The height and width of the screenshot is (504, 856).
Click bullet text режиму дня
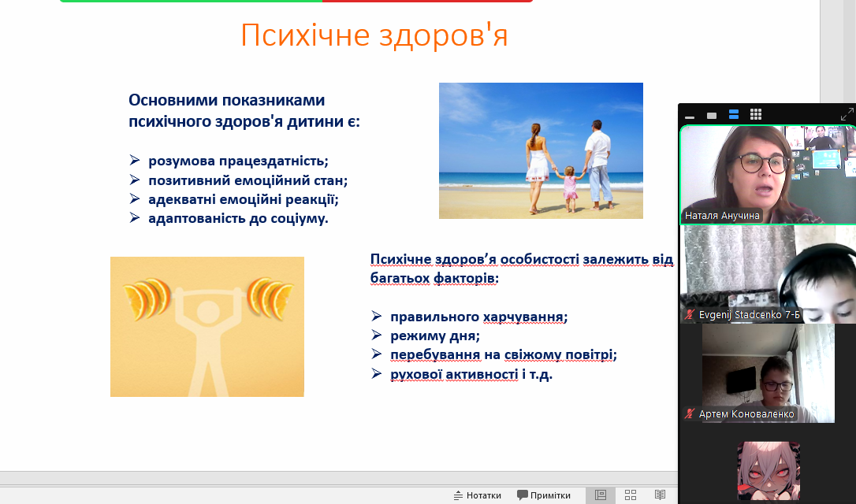(435, 335)
